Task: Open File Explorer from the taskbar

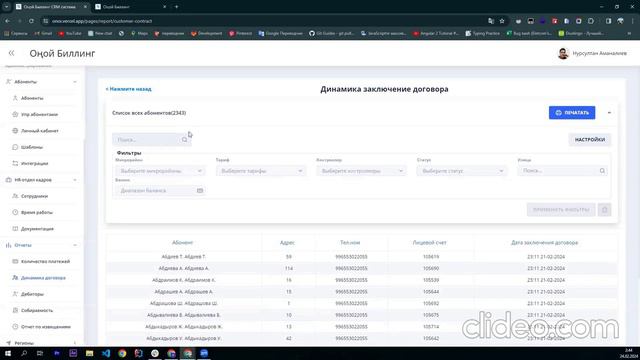Action: 89,353
